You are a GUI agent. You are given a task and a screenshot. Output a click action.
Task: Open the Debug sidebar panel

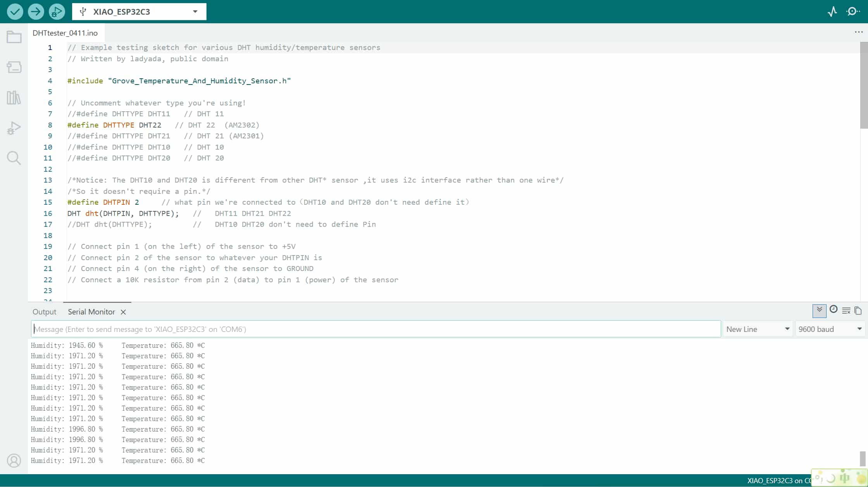(14, 128)
